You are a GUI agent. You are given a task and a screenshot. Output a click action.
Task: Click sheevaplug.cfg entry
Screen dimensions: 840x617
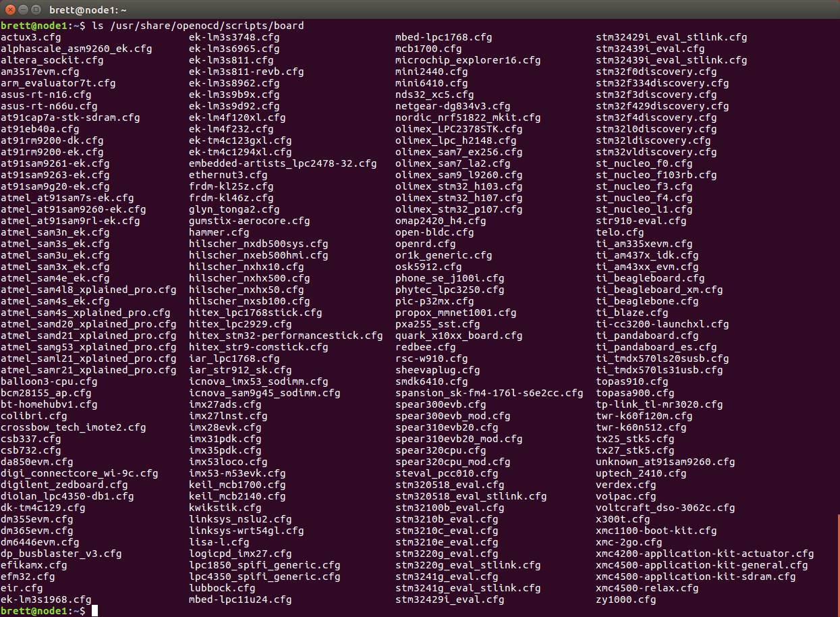[437, 370]
